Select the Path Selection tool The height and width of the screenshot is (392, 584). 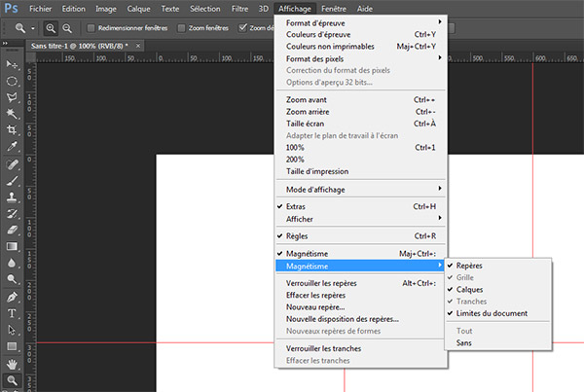12,330
